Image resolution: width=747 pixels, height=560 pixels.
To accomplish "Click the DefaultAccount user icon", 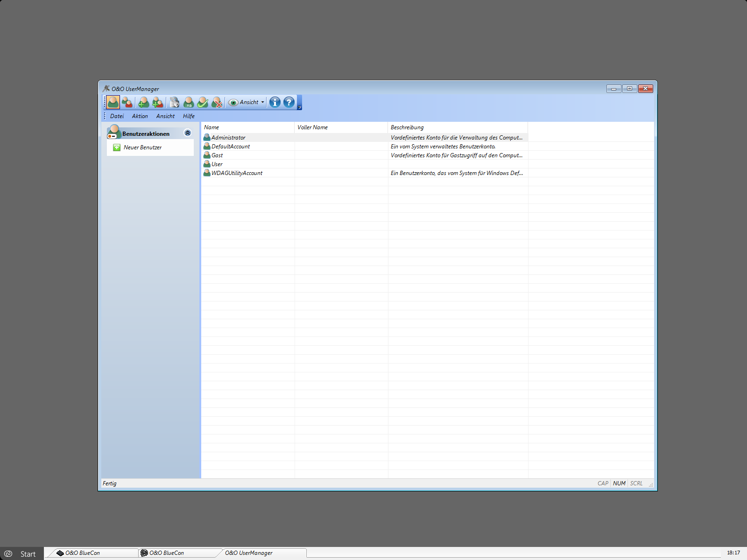I will coord(207,146).
